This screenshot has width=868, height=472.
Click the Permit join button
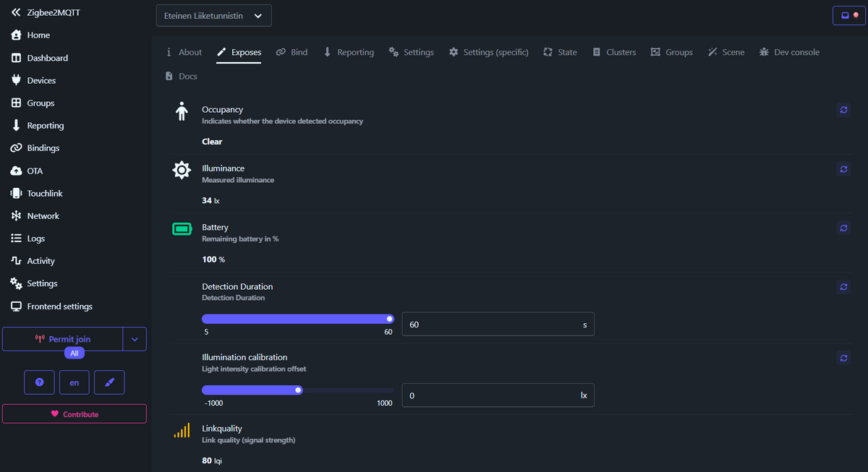pos(63,339)
